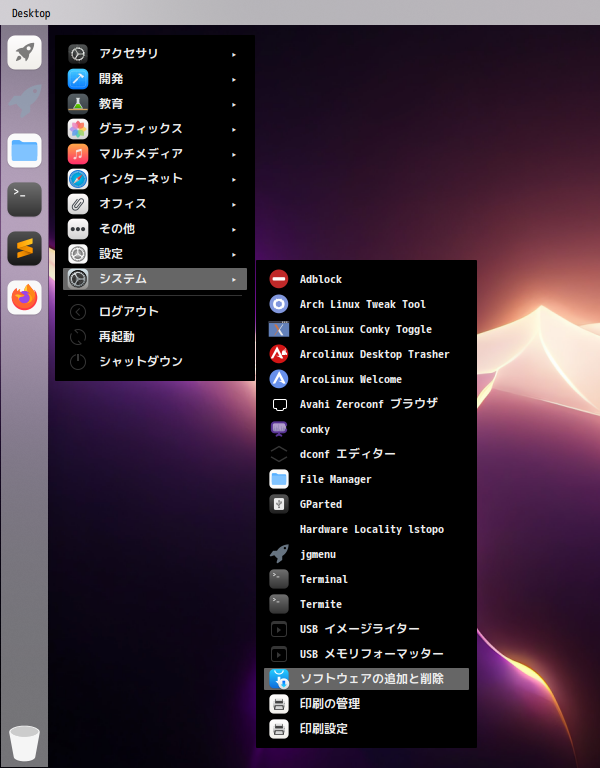Image resolution: width=600 pixels, height=768 pixels.
Task: Click the グラフィックス flower icon
Action: pyautogui.click(x=78, y=129)
